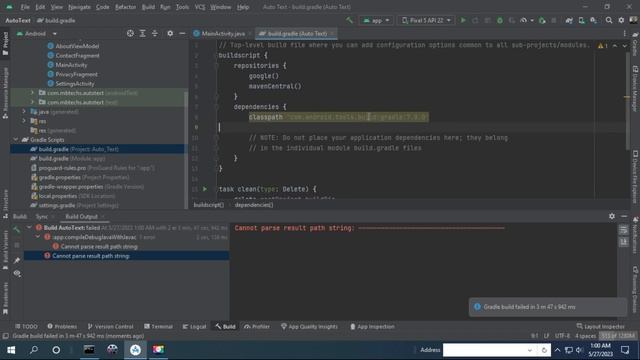Open Windows notification center icon

pos(625,350)
